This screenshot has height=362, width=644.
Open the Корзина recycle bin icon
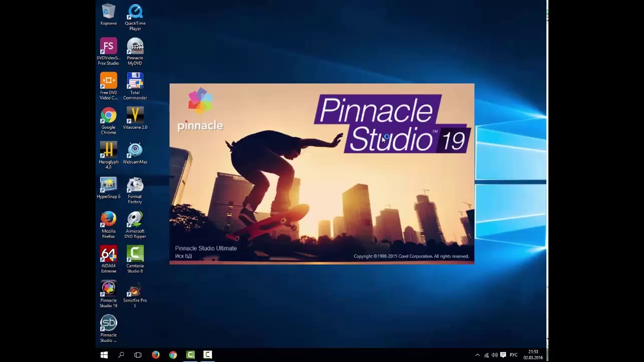pyautogui.click(x=108, y=15)
